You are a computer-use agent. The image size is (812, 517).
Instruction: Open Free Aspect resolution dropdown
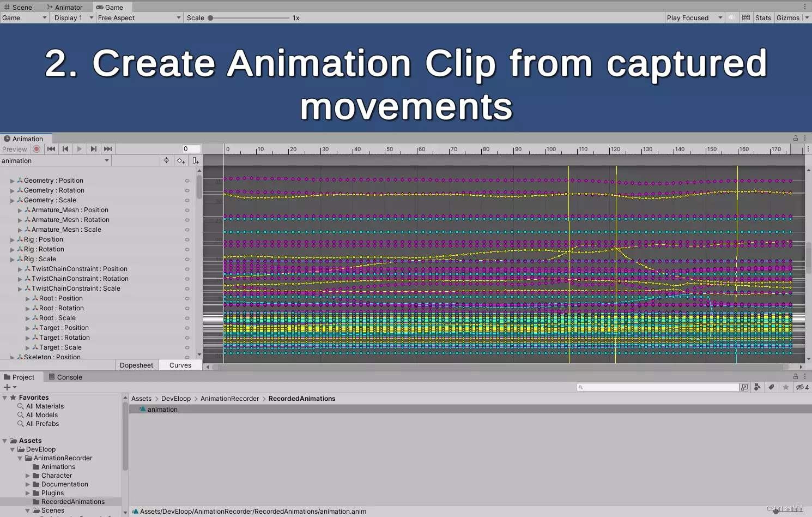tap(140, 17)
